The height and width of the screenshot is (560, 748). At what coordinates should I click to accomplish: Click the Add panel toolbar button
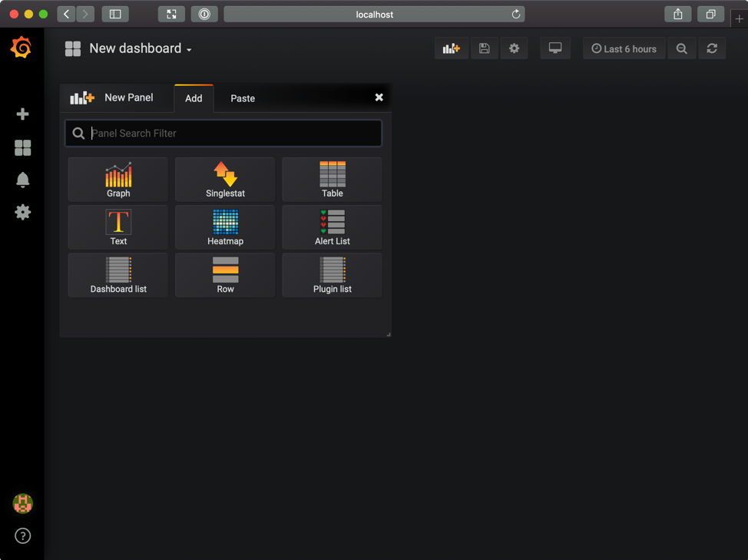452,48
